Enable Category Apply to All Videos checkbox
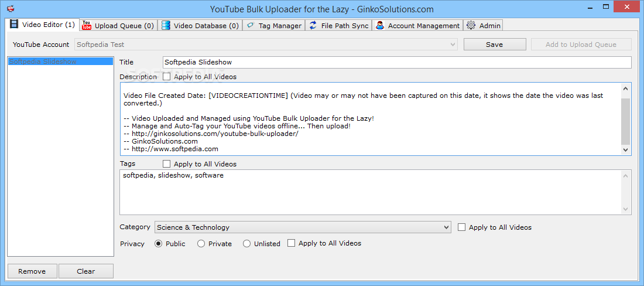The image size is (644, 286). pos(462,227)
